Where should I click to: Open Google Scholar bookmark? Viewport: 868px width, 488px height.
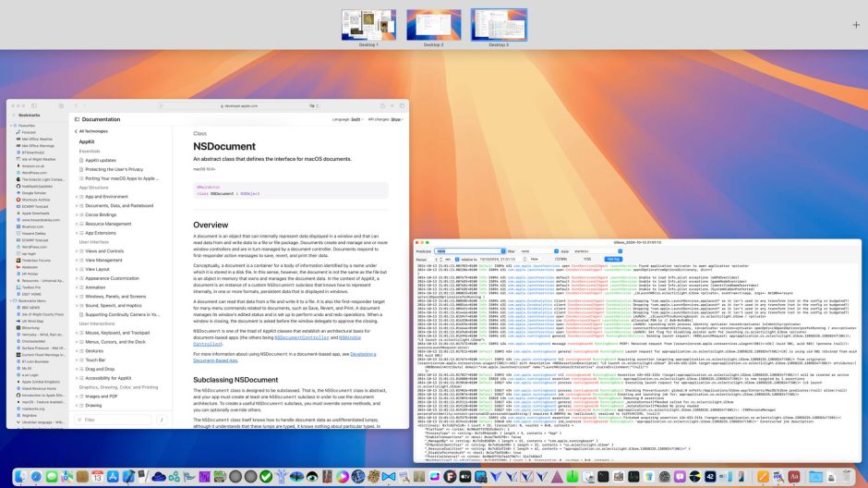[x=34, y=193]
